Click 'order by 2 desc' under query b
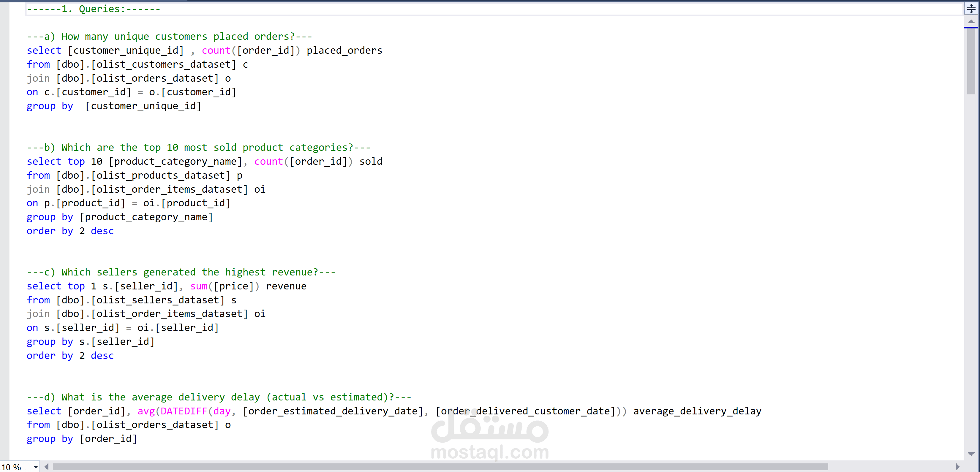This screenshot has width=980, height=472. 70,231
